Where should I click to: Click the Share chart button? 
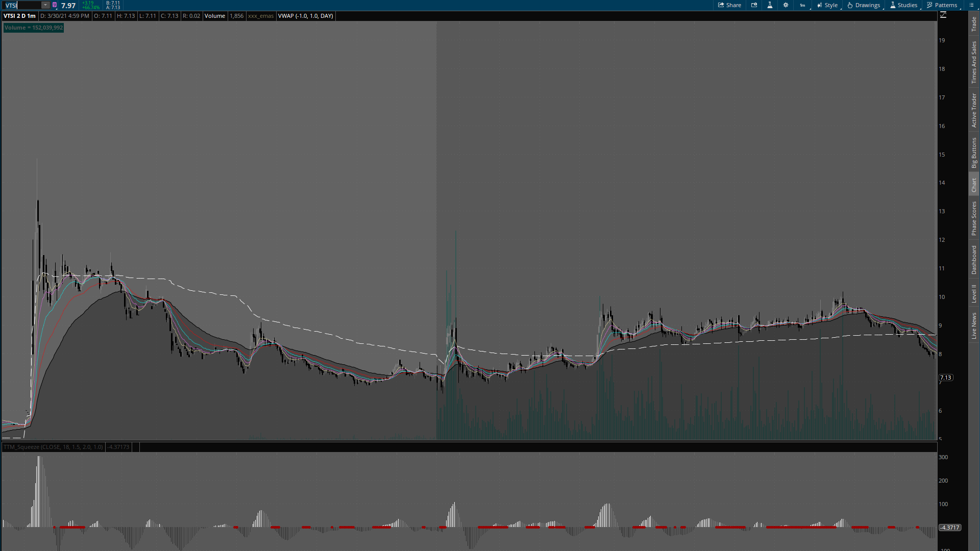pyautogui.click(x=729, y=5)
